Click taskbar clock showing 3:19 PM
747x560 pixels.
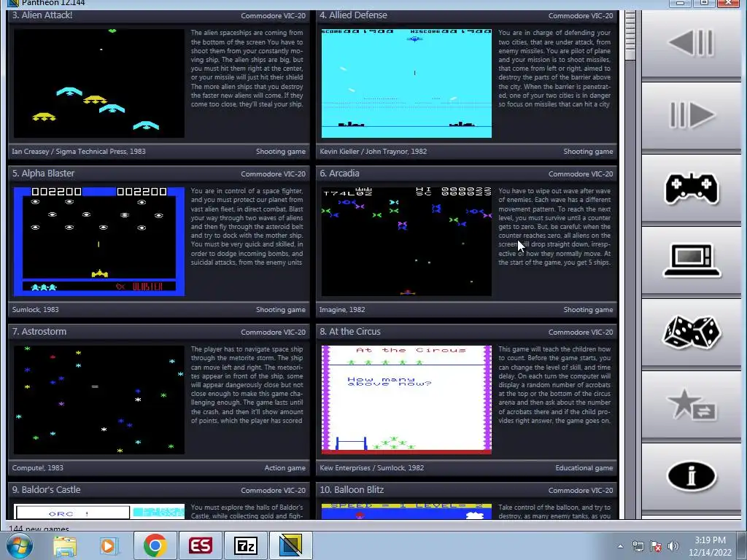(x=710, y=545)
